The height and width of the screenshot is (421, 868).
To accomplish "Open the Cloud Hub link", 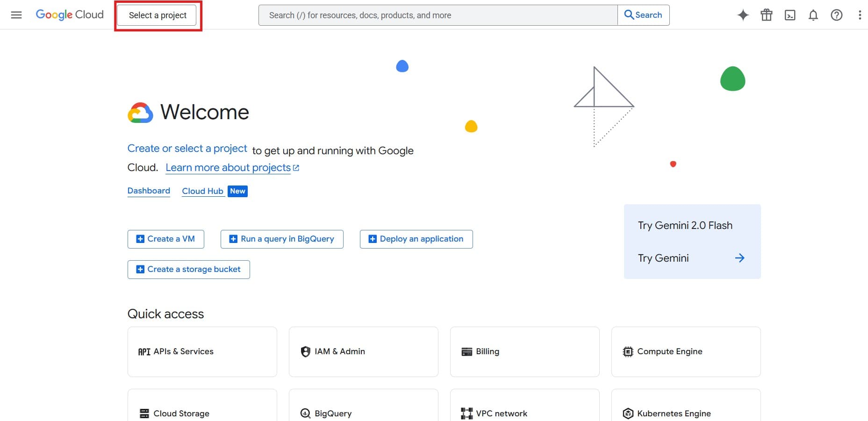I will 202,191.
